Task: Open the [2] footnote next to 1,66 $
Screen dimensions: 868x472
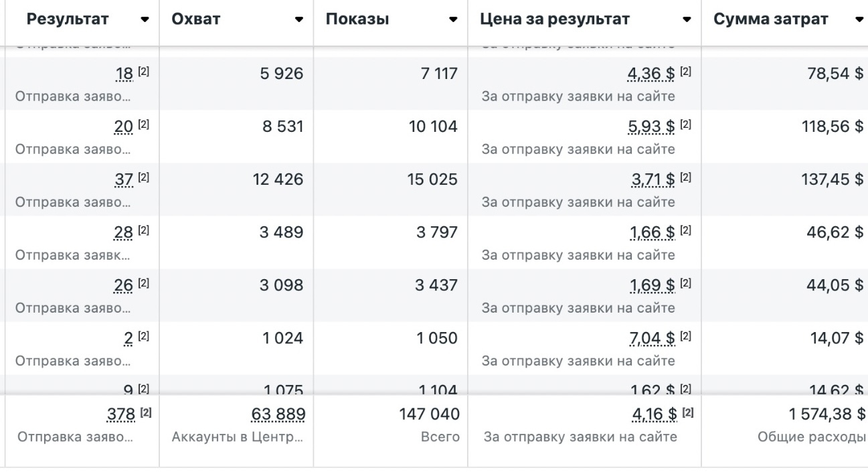Action: pos(686,230)
